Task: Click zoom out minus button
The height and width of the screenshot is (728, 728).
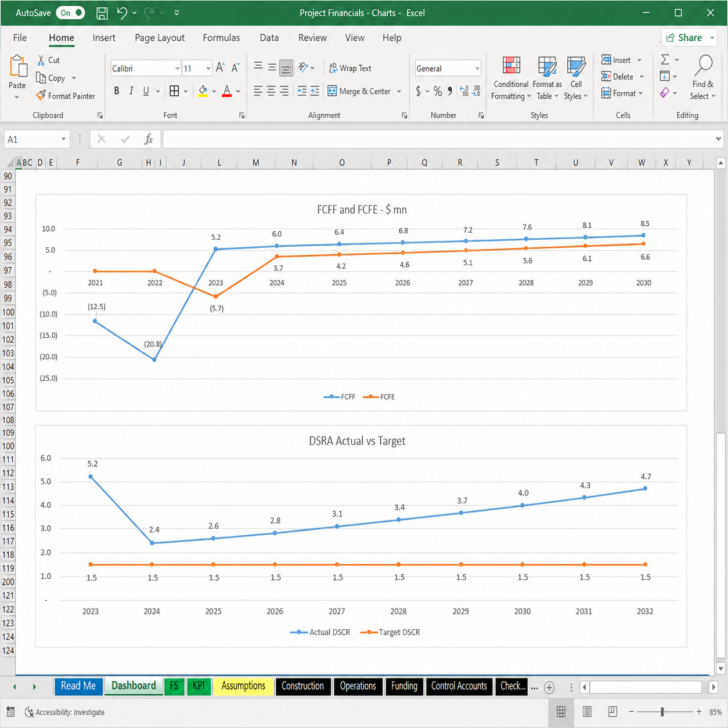Action: [632, 712]
